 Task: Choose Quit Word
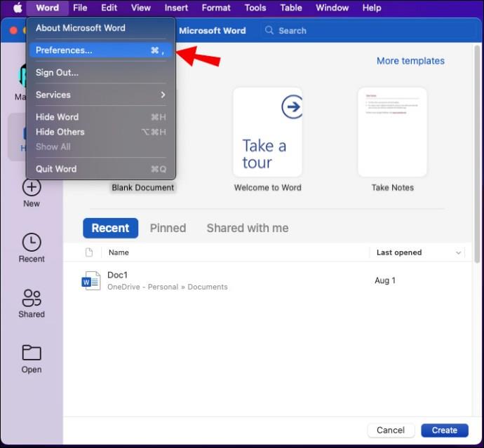pos(100,169)
